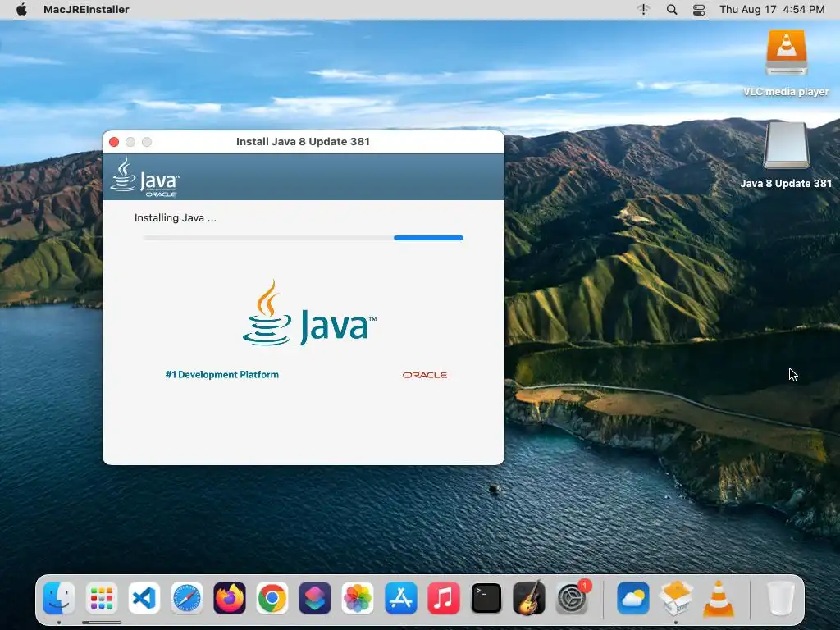
Task: Open Launchpad in the Dock
Action: click(101, 598)
